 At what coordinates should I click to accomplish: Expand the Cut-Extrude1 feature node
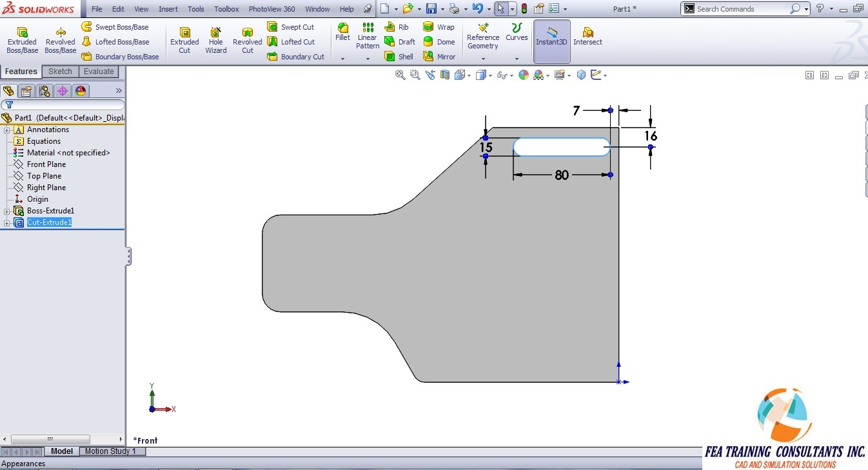click(7, 223)
